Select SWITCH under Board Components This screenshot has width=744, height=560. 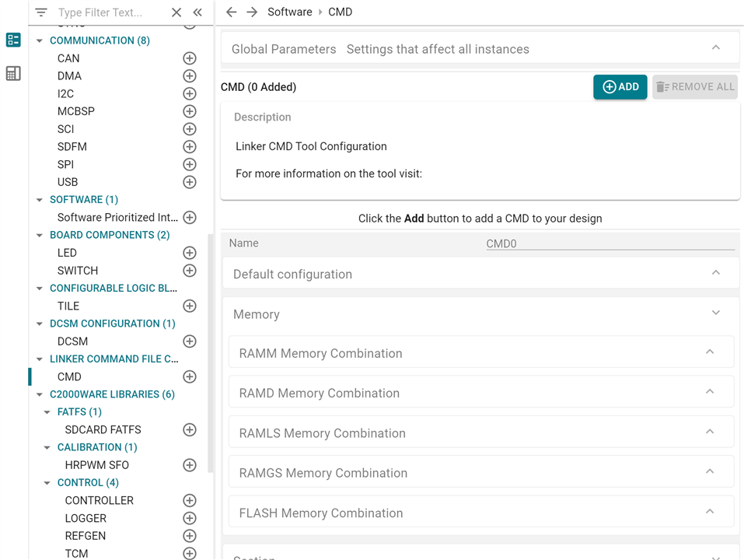click(78, 271)
